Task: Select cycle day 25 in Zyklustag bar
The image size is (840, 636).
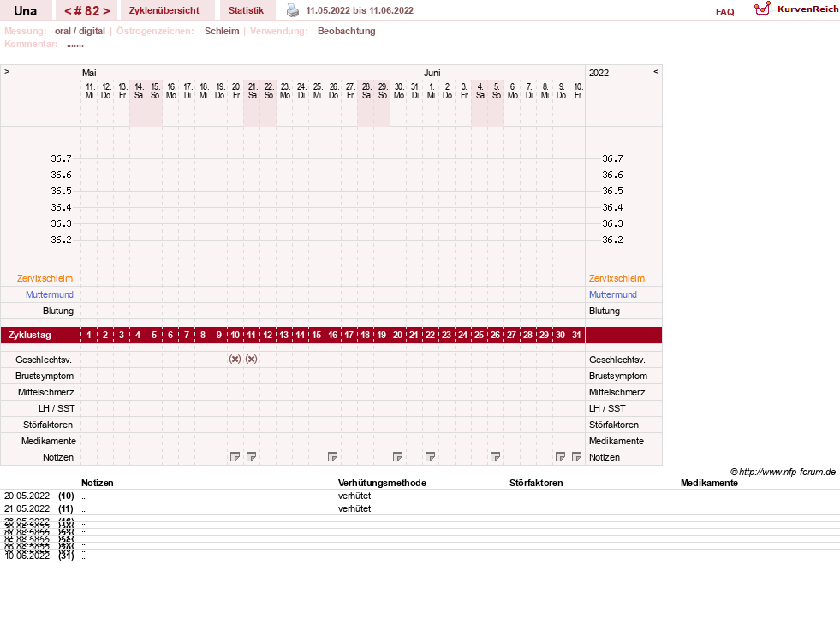Action: 479,336
